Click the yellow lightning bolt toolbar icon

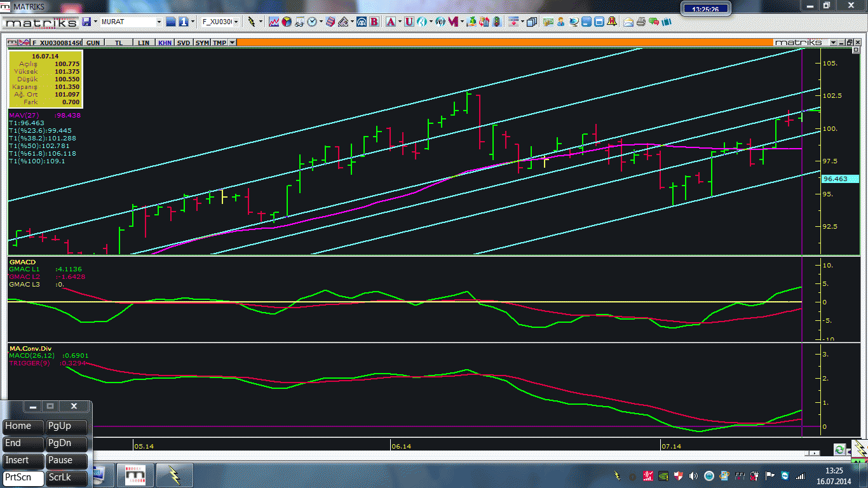252,22
